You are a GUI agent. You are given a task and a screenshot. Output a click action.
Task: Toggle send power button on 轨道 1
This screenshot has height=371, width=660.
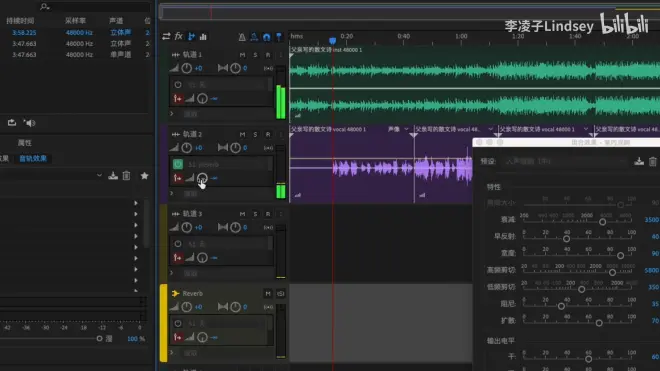tap(178, 85)
